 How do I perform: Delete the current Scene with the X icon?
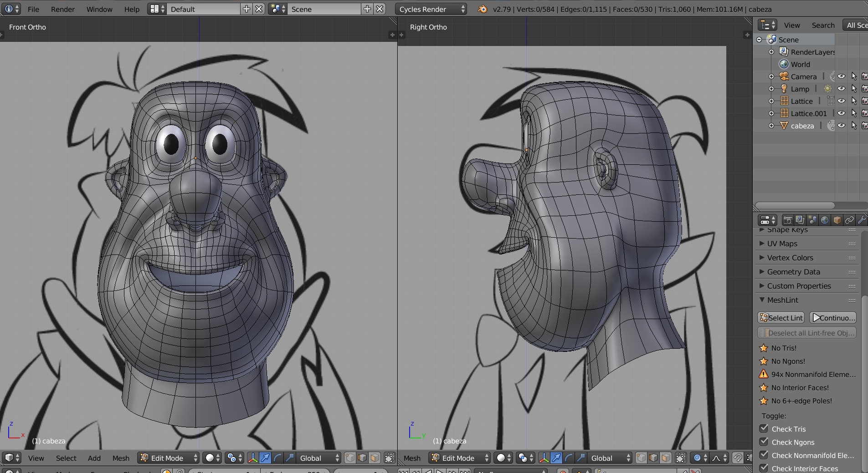tap(380, 9)
